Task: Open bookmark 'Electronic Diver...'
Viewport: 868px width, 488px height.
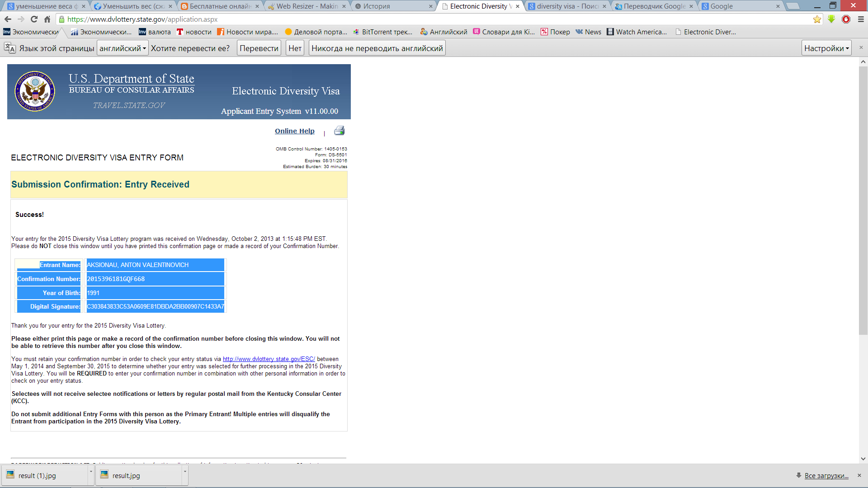Action: pyautogui.click(x=706, y=32)
